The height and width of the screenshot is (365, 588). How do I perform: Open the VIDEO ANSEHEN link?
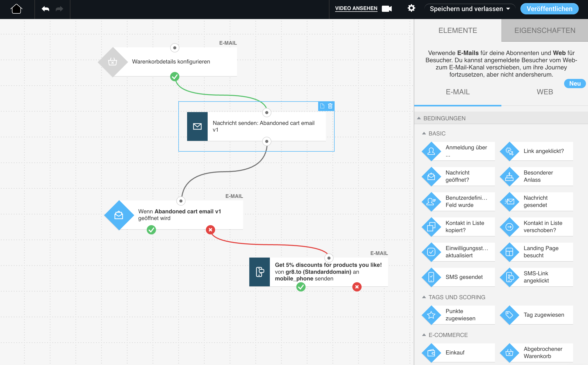[356, 8]
